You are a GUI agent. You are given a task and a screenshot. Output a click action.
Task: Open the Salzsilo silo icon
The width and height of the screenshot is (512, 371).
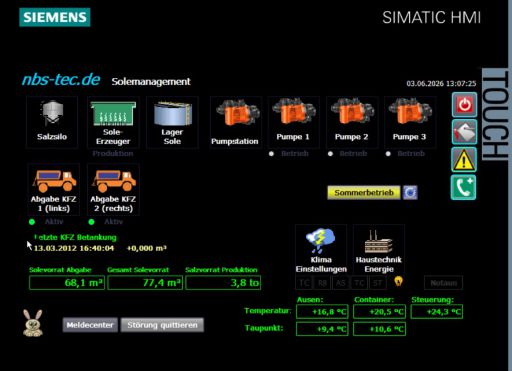coord(52,122)
